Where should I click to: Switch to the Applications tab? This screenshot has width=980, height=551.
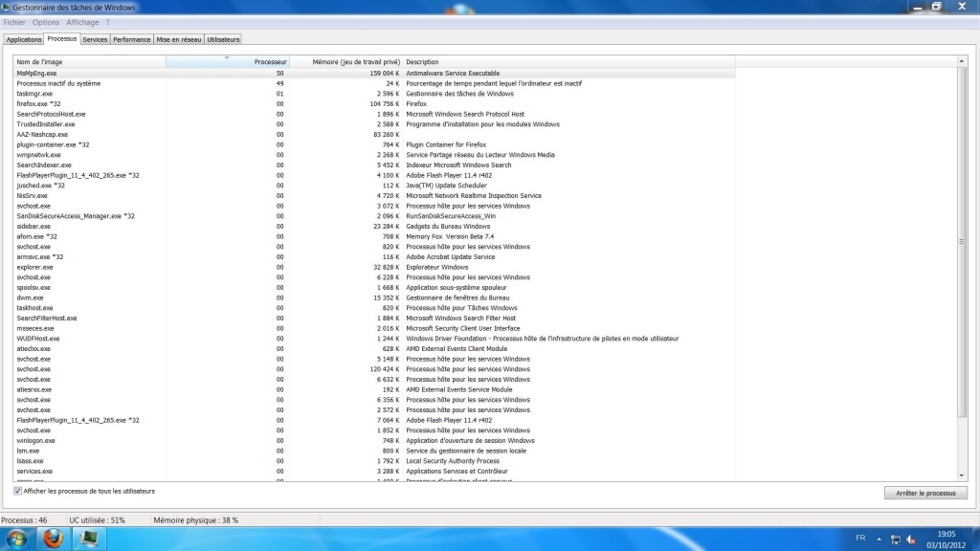(24, 39)
